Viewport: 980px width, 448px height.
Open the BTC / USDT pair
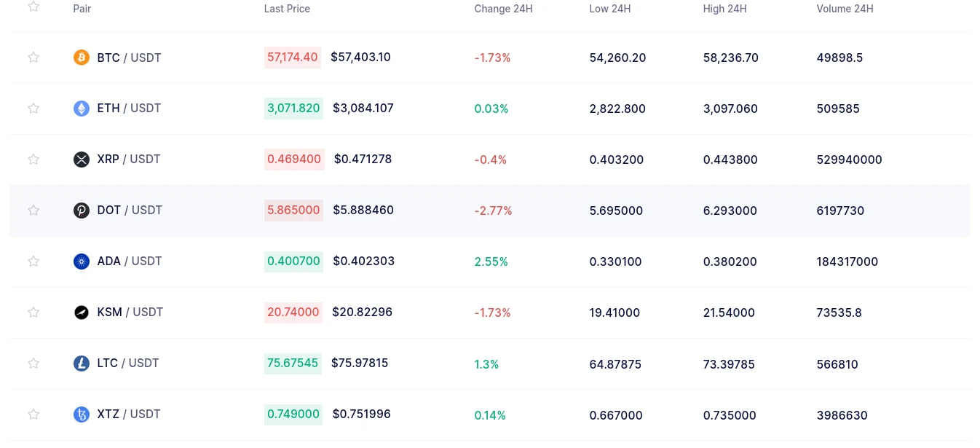click(x=129, y=58)
